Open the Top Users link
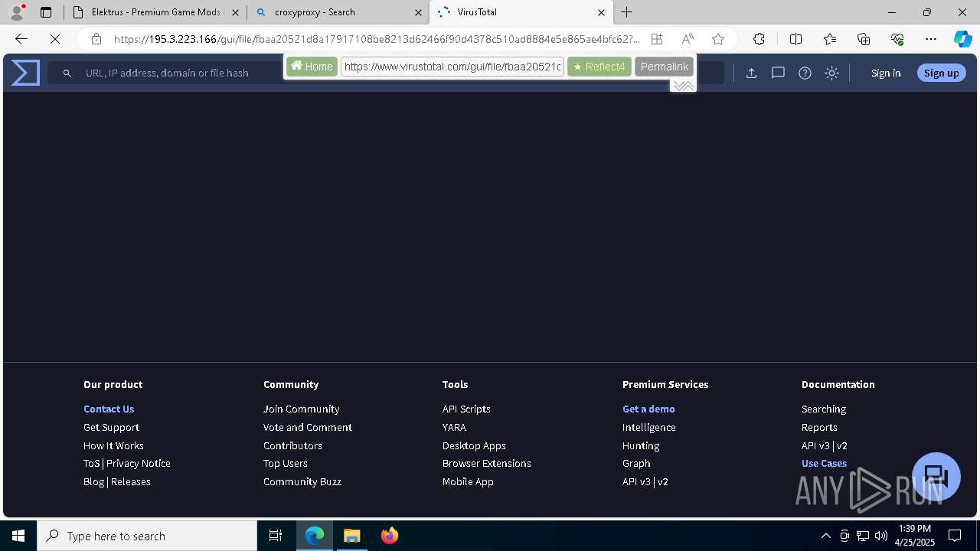Image resolution: width=980 pixels, height=551 pixels. click(x=286, y=463)
